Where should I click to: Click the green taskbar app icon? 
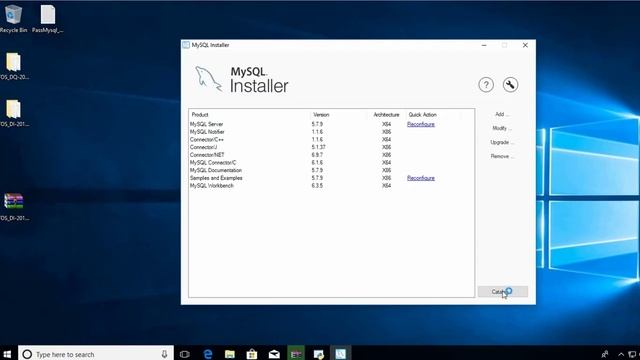pyautogui.click(x=296, y=354)
